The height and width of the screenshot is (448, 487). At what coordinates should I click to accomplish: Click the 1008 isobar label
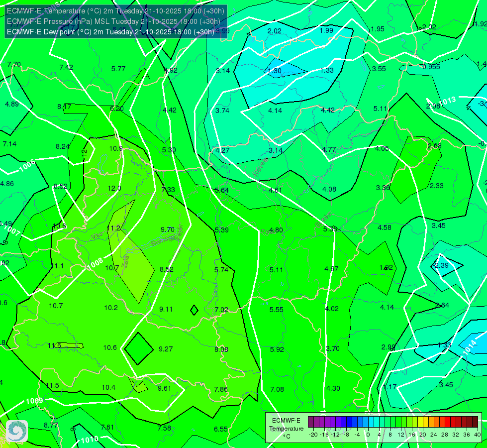(x=96, y=264)
